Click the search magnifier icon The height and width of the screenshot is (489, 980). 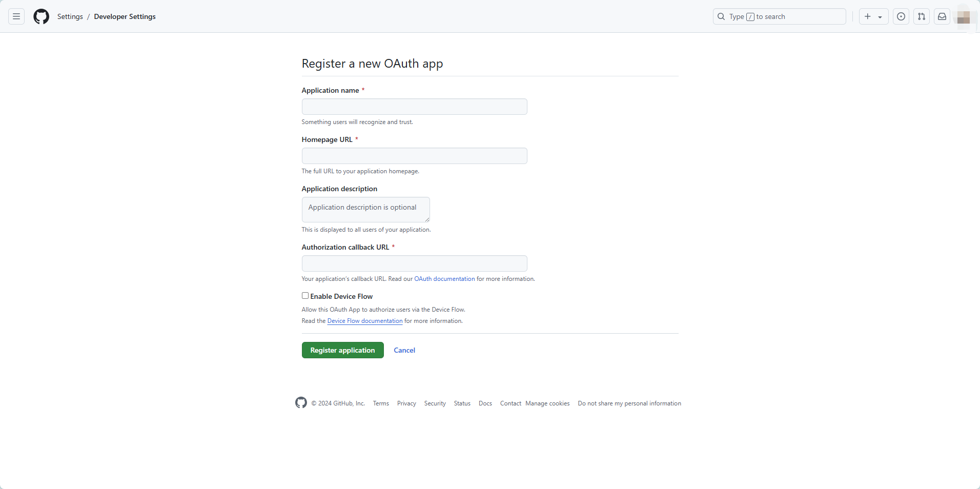[721, 16]
